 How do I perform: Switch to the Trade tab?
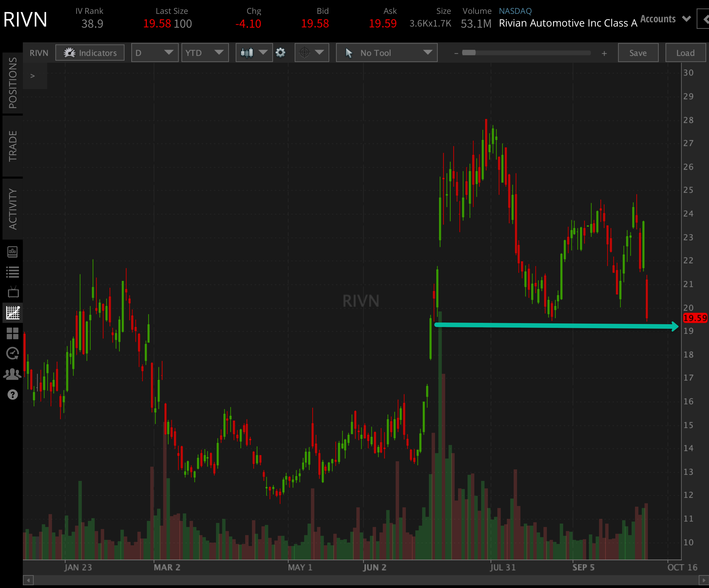[x=12, y=146]
